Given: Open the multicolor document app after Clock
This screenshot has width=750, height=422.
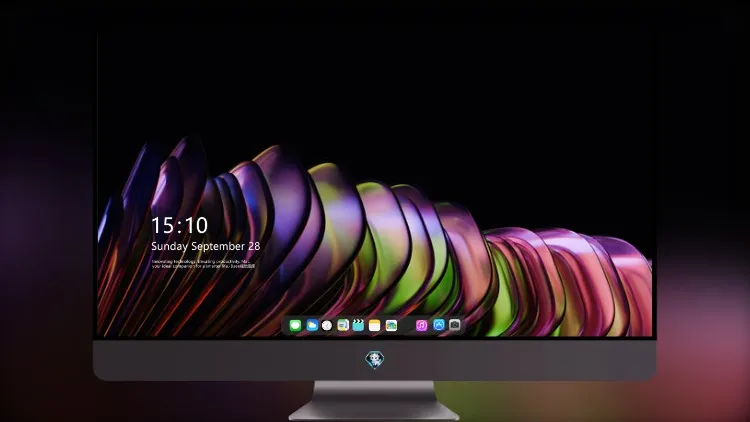Looking at the screenshot, I should [343, 326].
